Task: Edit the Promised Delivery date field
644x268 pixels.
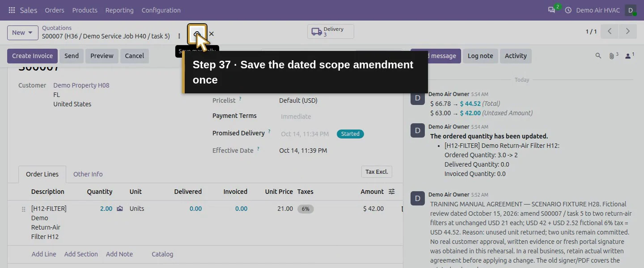Action: tap(305, 134)
